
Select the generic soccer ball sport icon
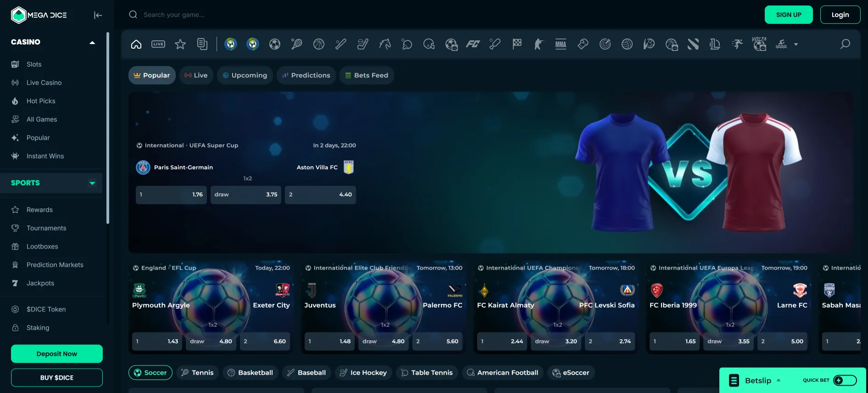(275, 44)
